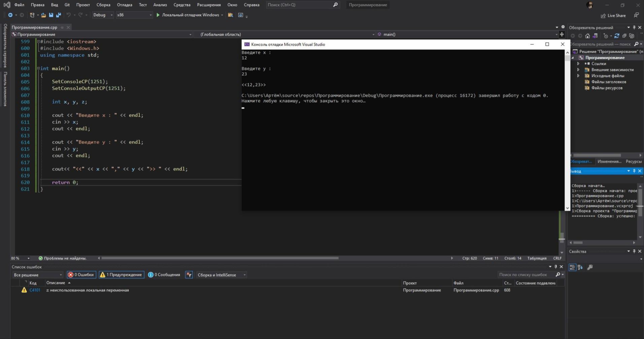Click the C4101 warning code link
The image size is (644, 339).
pos(35,290)
